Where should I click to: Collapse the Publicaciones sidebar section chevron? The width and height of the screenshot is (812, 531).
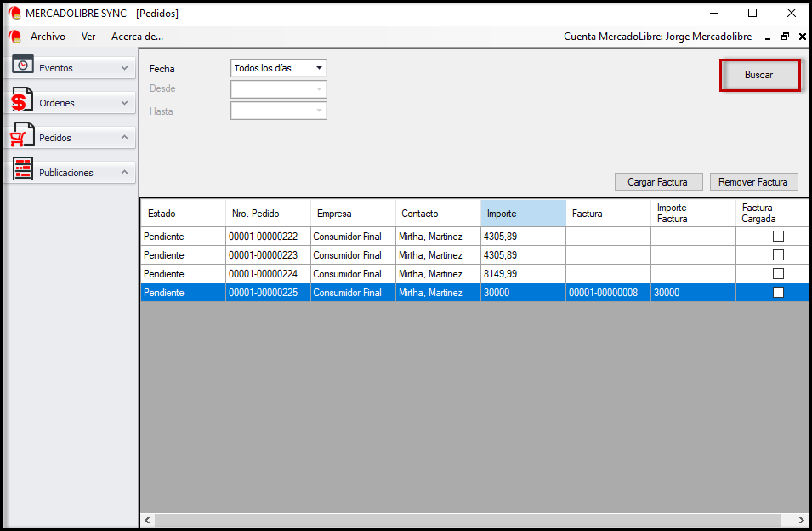pos(124,172)
